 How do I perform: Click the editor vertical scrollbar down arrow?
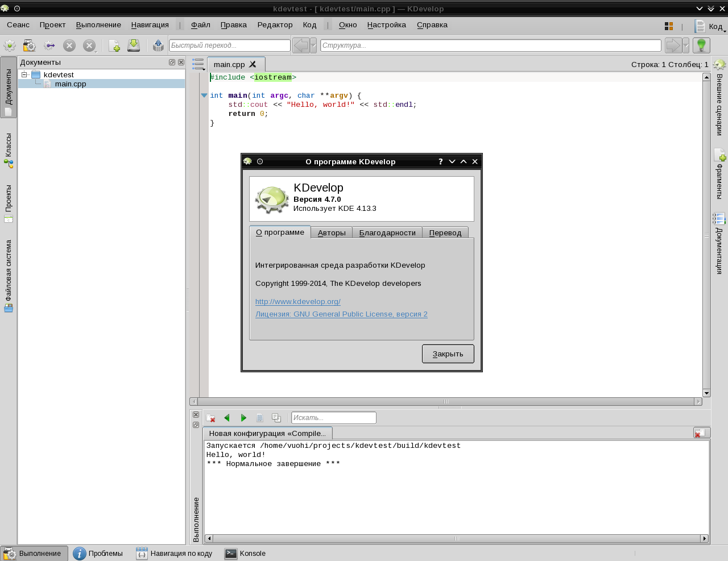pyautogui.click(x=706, y=393)
